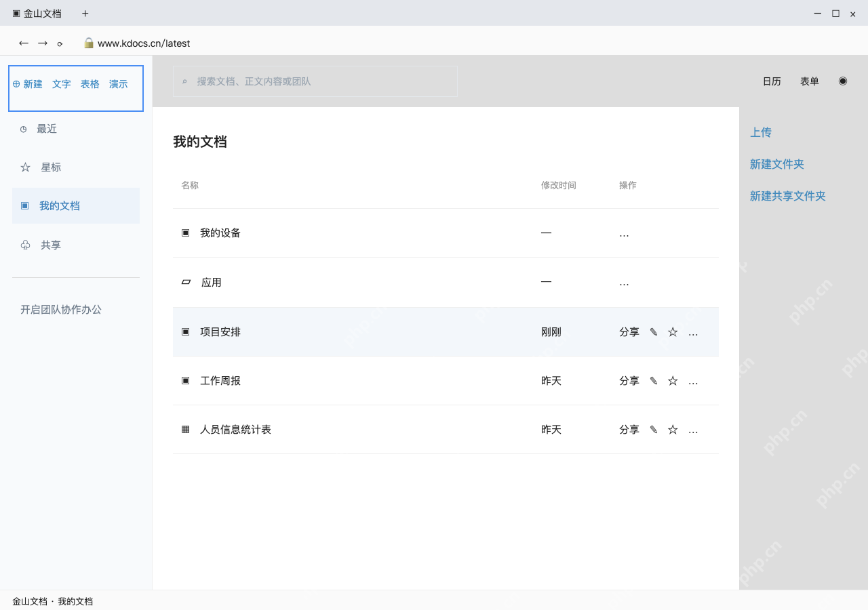The height and width of the screenshot is (610, 868).
Task: Click the address bar URL
Action: (x=144, y=43)
